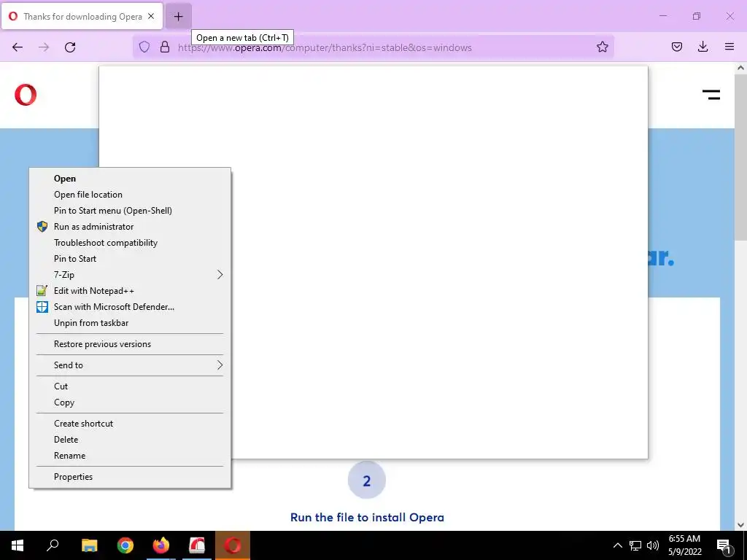Open Properties from context menu

(x=130, y=477)
